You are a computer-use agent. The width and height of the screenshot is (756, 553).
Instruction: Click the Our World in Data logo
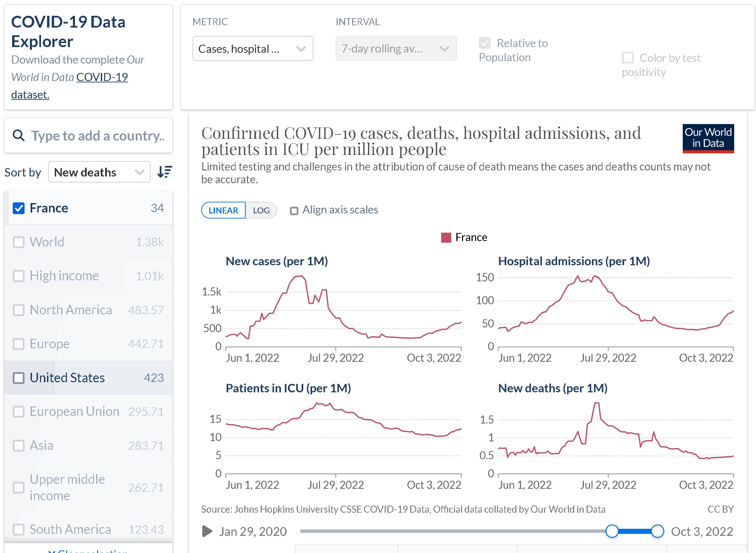click(708, 139)
